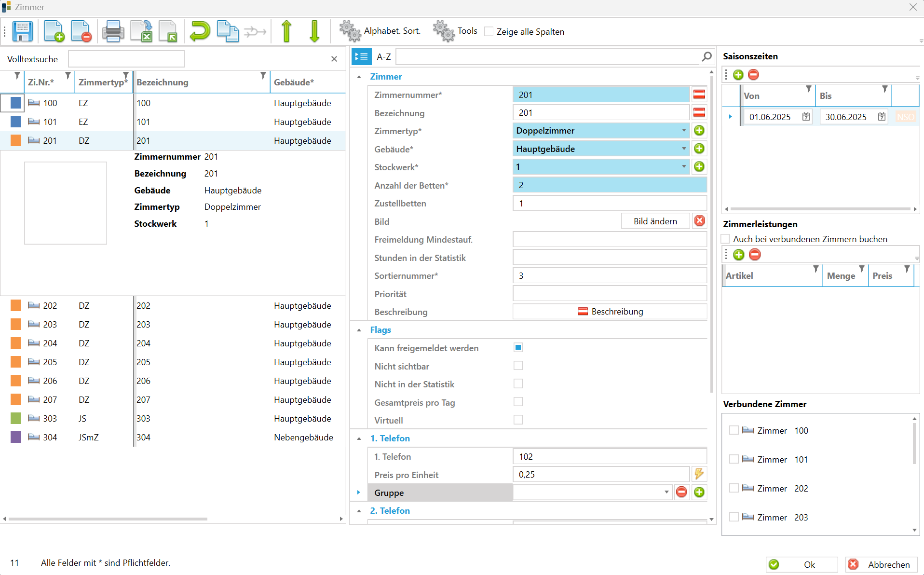Clear the Volltextsuche with the X
This screenshot has width=924, height=575.
tap(334, 59)
